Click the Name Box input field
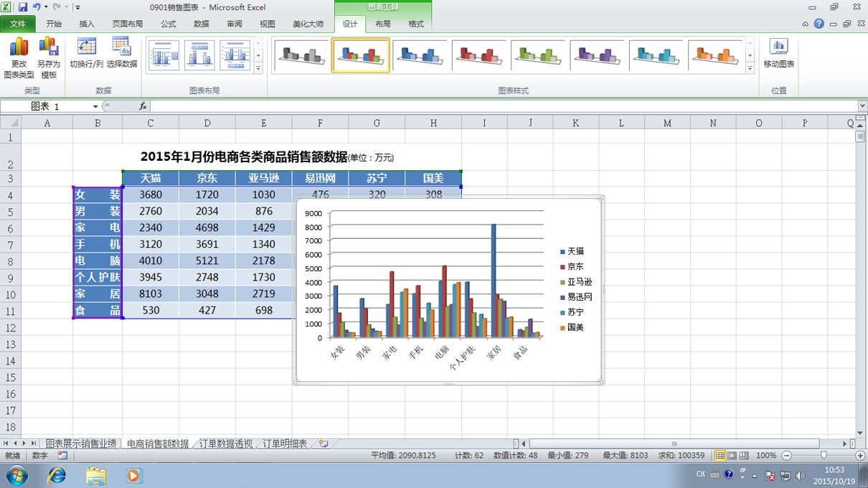 47,106
